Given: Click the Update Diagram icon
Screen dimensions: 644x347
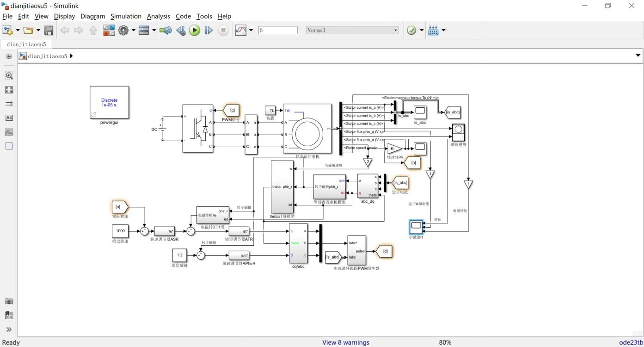Looking at the screenshot, I should coord(165,30).
